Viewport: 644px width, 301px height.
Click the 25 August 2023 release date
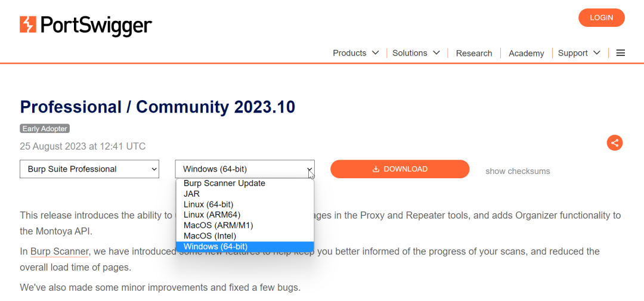tap(82, 146)
